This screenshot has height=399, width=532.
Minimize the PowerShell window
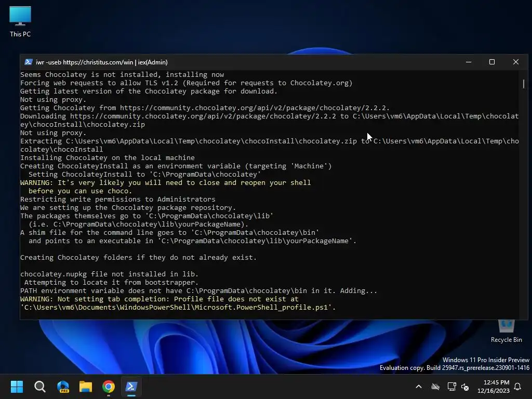coord(469,62)
